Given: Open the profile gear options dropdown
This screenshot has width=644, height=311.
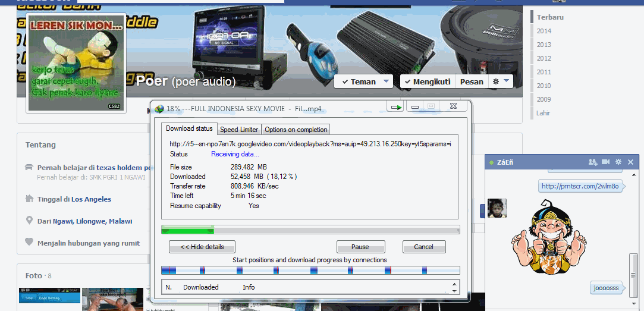Looking at the screenshot, I should pyautogui.click(x=501, y=81).
